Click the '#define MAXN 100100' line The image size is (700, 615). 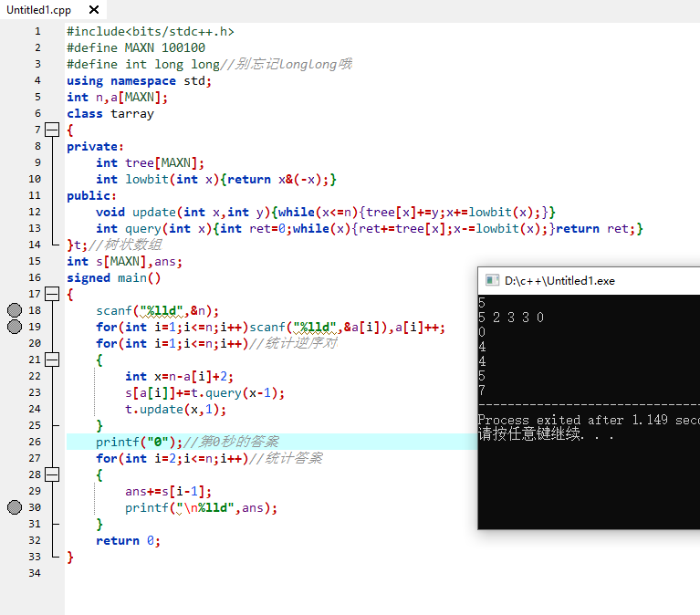click(x=136, y=47)
